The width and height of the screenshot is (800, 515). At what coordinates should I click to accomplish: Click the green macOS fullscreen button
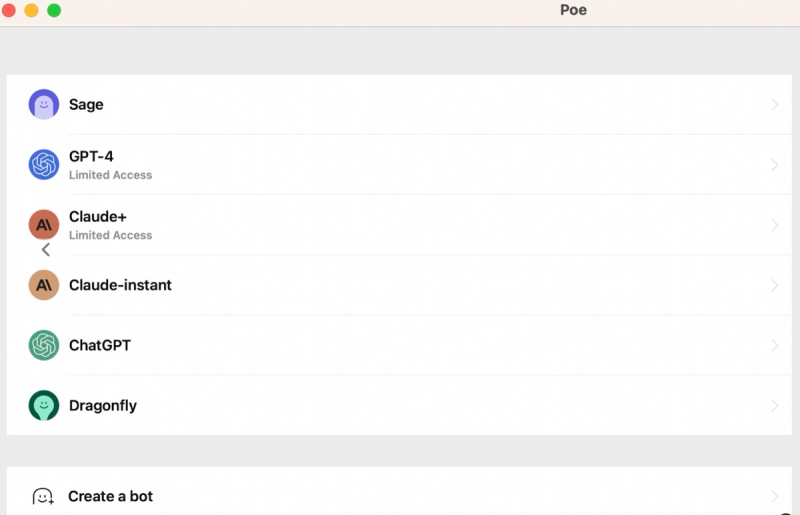[54, 10]
